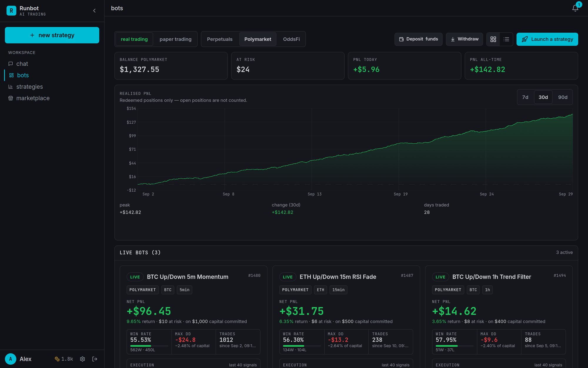Click win rate bar for 57.95%
This screenshot has height=368, width=588.
454,346
